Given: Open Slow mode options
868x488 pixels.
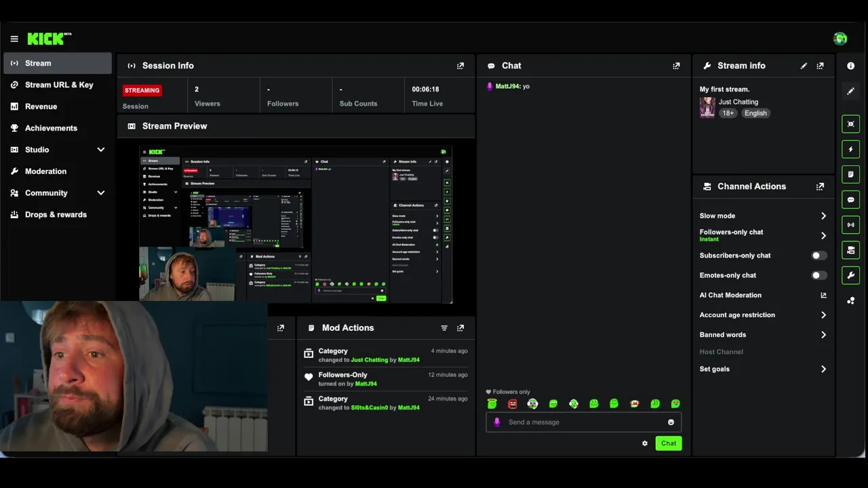Looking at the screenshot, I should coord(763,216).
